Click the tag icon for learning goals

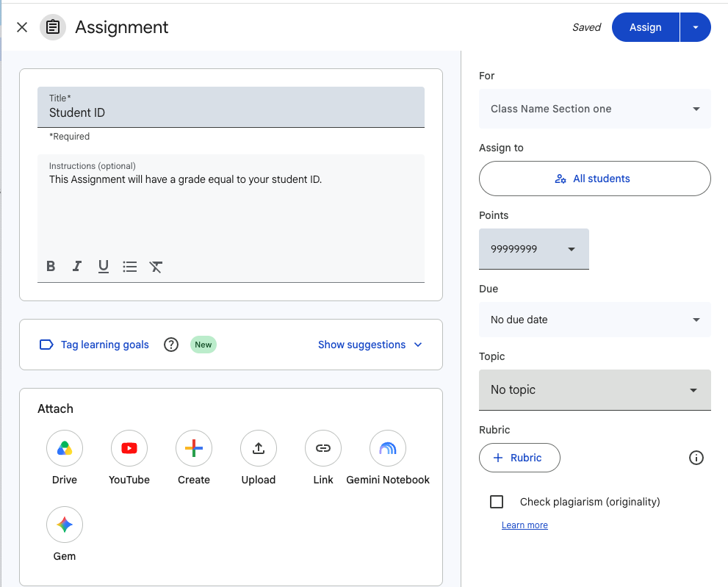46,345
